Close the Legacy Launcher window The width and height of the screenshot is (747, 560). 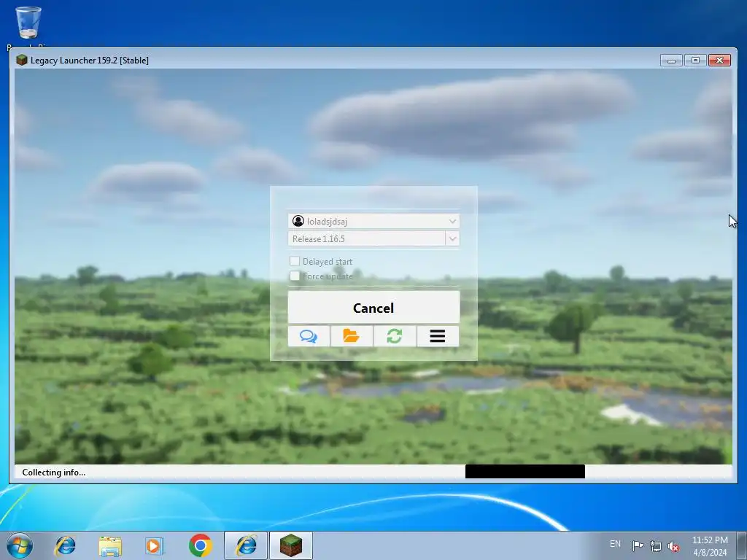719,60
